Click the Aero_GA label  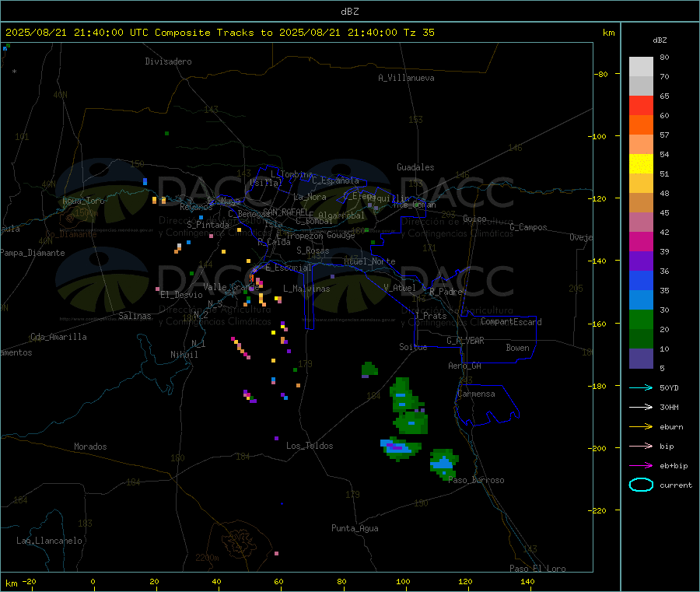464,366
